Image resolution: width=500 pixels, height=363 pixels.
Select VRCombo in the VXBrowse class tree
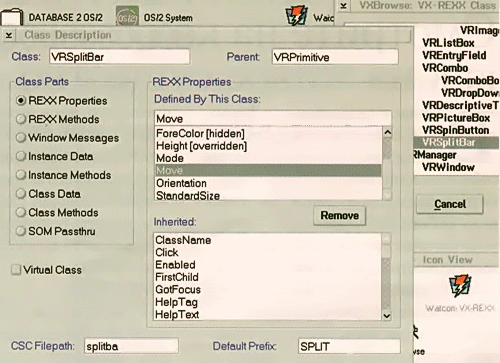point(445,68)
